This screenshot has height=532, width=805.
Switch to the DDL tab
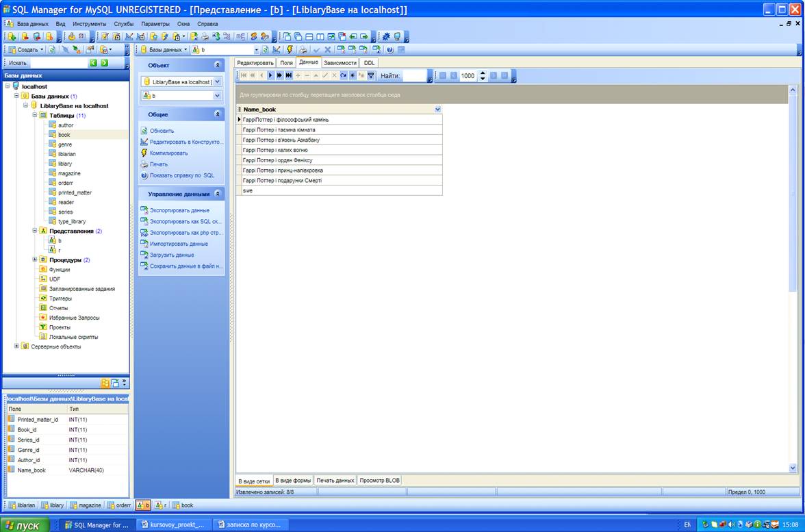[x=369, y=62]
